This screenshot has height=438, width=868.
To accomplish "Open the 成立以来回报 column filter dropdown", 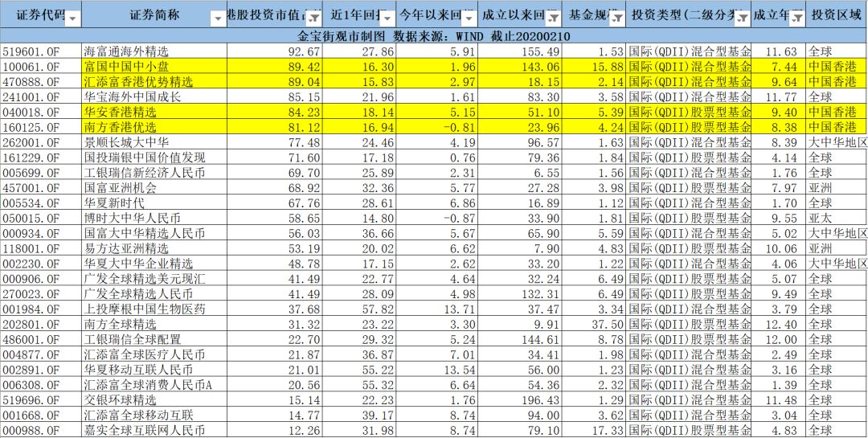I will 552,18.
